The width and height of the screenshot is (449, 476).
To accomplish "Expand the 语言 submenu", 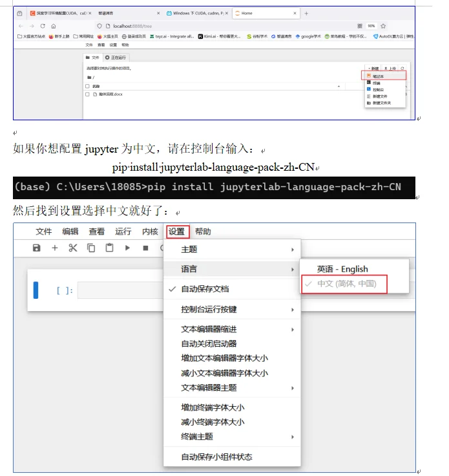I will coord(232,269).
